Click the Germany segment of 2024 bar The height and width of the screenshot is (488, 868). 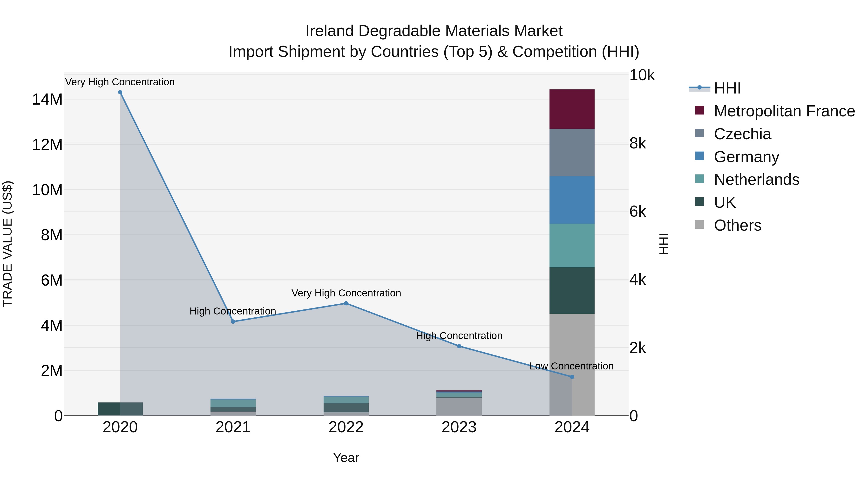[x=572, y=200]
